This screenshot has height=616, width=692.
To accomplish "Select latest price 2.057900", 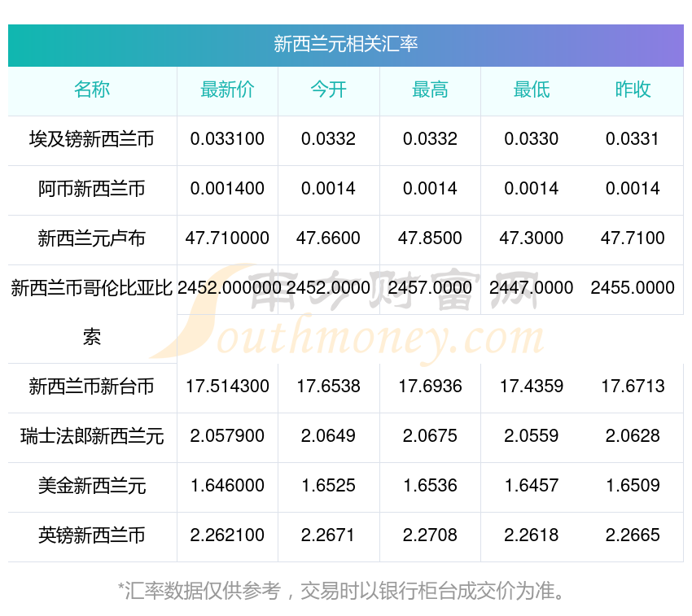I will [x=227, y=436].
